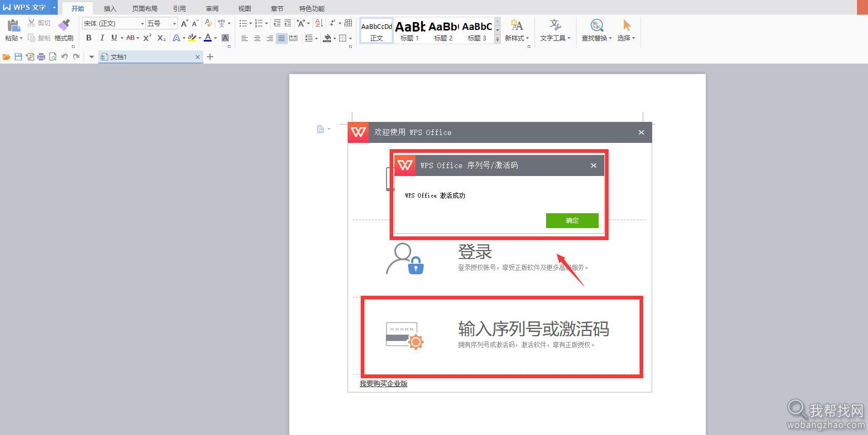Toggle underline formatting (U)
Screen dimensions: 868x435
coord(113,38)
